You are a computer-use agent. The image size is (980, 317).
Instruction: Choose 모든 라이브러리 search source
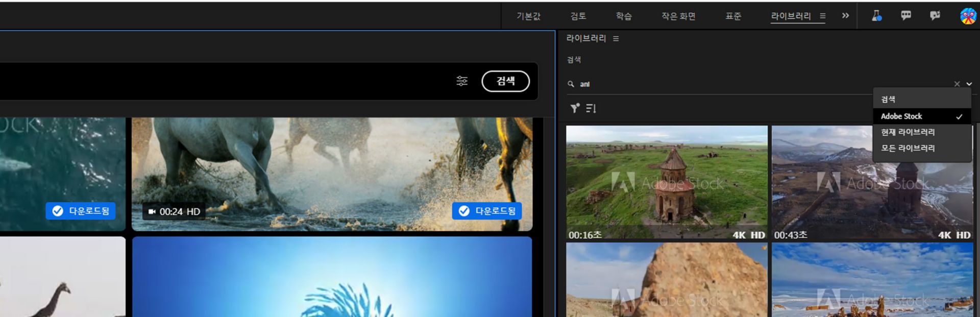pyautogui.click(x=922, y=149)
